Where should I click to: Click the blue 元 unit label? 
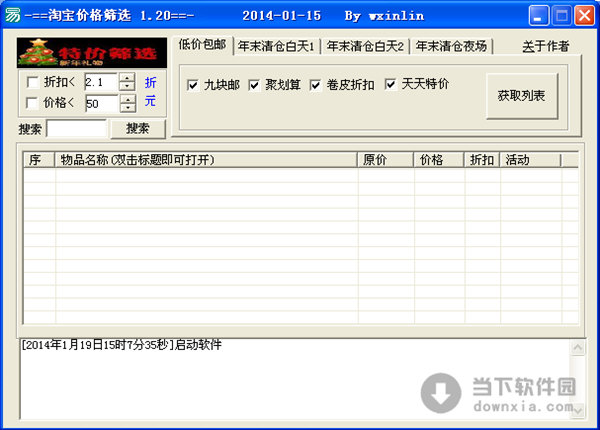[150, 101]
